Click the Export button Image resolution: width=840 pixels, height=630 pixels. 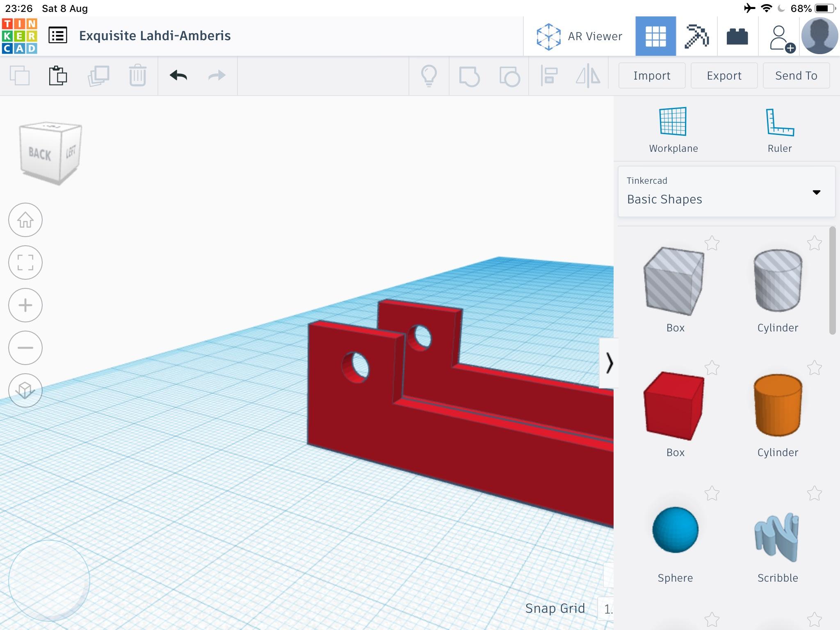723,76
